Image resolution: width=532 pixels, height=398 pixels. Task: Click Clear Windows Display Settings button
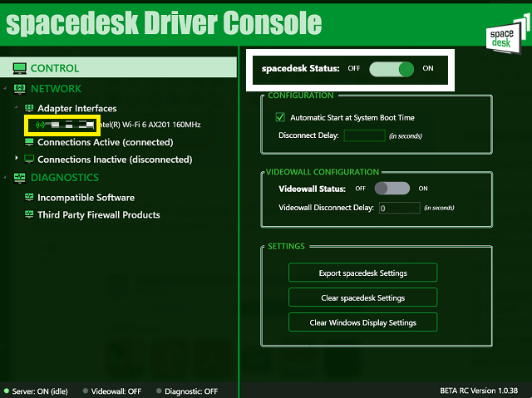coord(362,322)
